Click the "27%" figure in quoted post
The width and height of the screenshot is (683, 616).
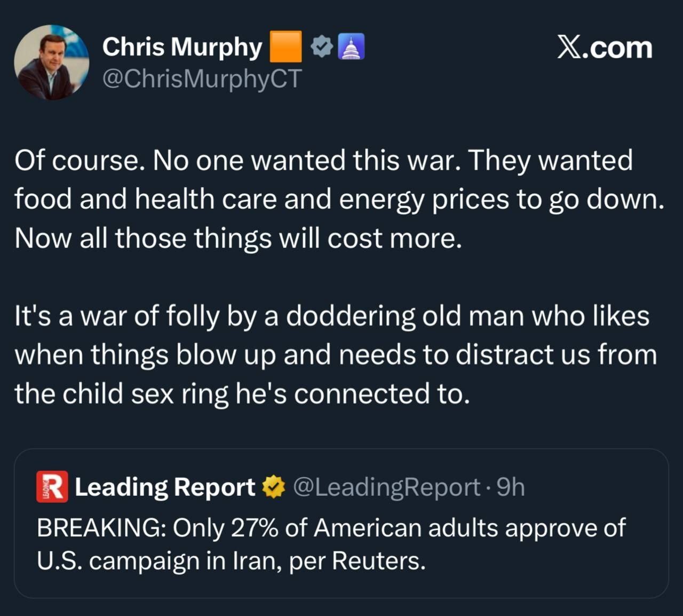[x=255, y=528]
